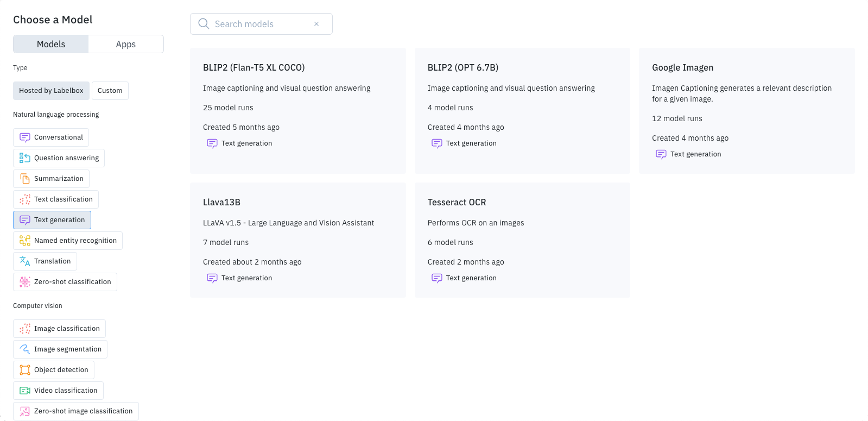Click the Translation filter language icon

tap(25, 261)
